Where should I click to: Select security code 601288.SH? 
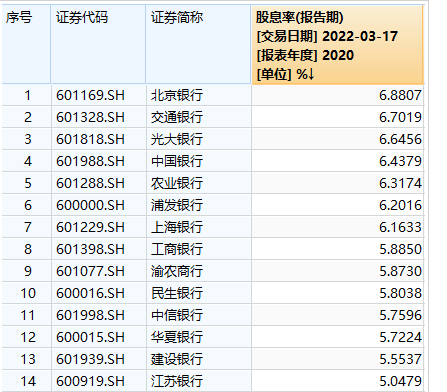(x=90, y=183)
